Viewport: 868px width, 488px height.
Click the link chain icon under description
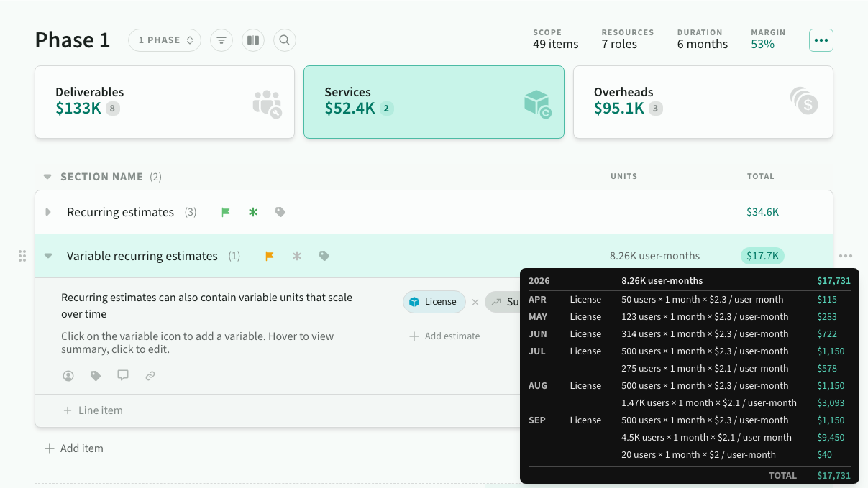[150, 375]
